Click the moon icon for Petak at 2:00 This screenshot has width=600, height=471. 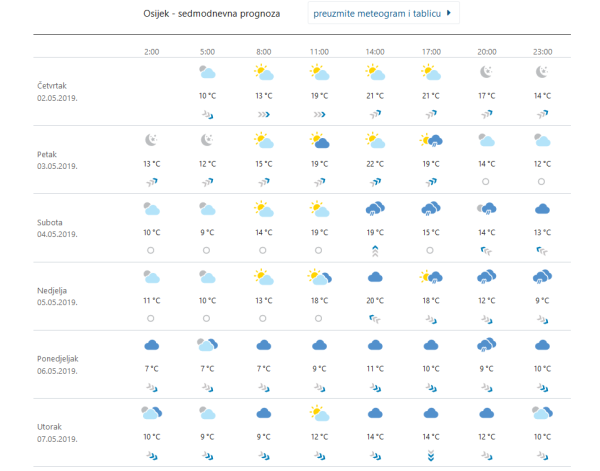(x=151, y=140)
